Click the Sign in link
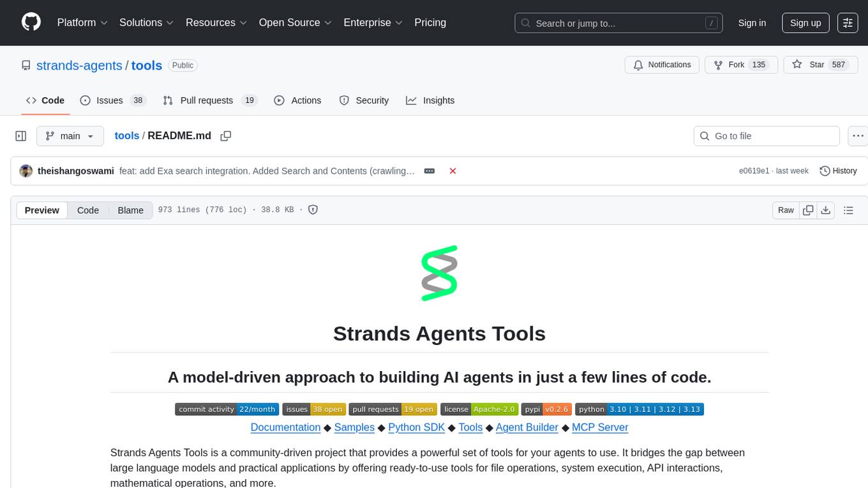Viewport: 868px width, 488px height. tap(752, 23)
